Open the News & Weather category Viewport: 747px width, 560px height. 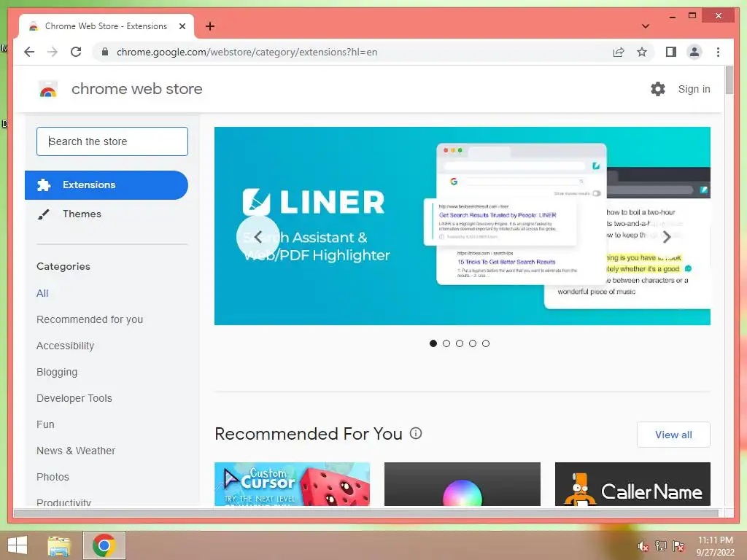(76, 451)
